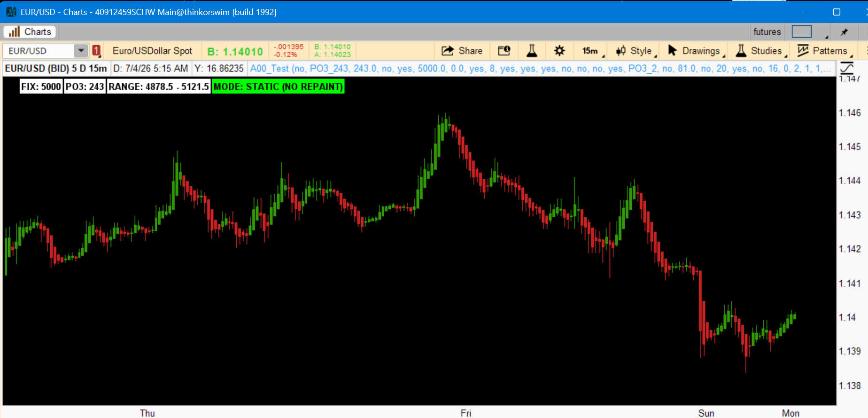Click the futures workspace label
This screenshot has width=868, height=418.
coord(767,32)
